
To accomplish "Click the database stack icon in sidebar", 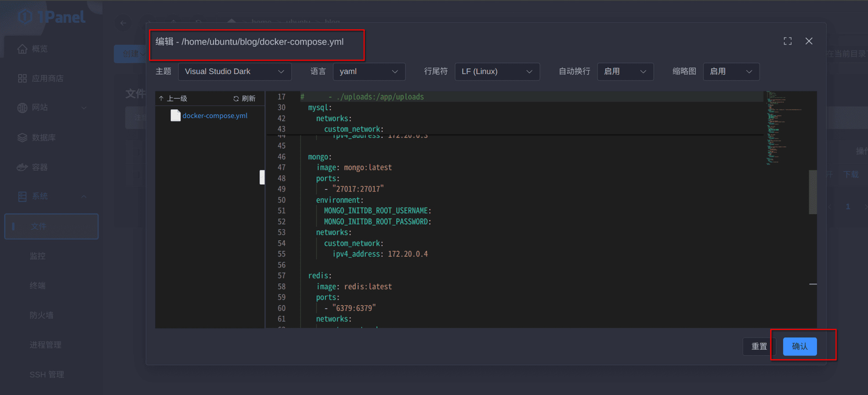I will click(x=22, y=137).
